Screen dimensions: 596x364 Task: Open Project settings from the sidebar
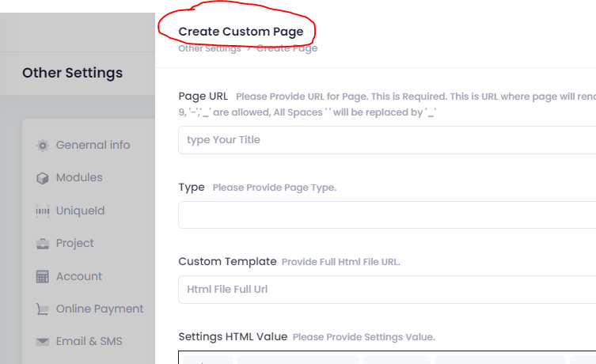coord(75,243)
